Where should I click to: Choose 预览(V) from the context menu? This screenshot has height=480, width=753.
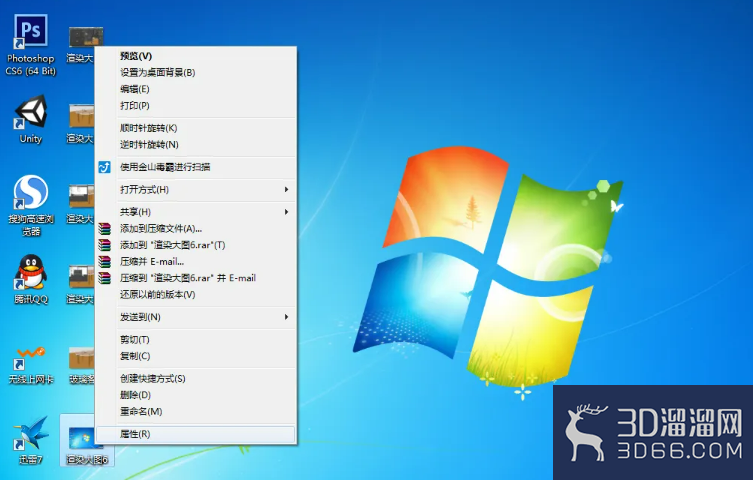[196, 56]
